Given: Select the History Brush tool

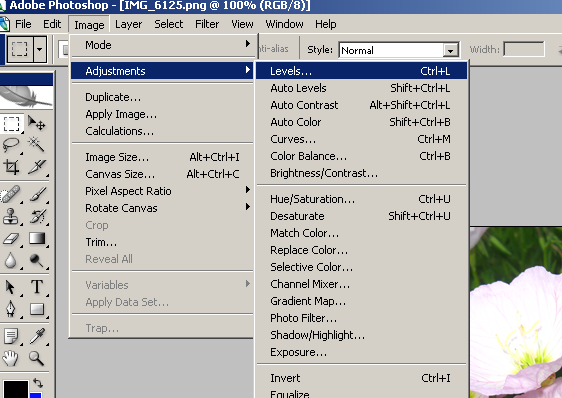Looking at the screenshot, I should point(37,217).
